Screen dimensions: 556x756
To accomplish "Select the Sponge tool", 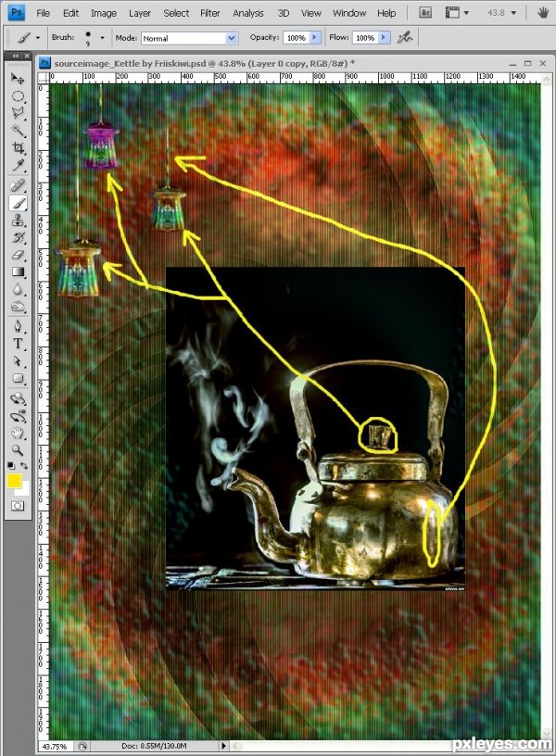I will (x=18, y=308).
